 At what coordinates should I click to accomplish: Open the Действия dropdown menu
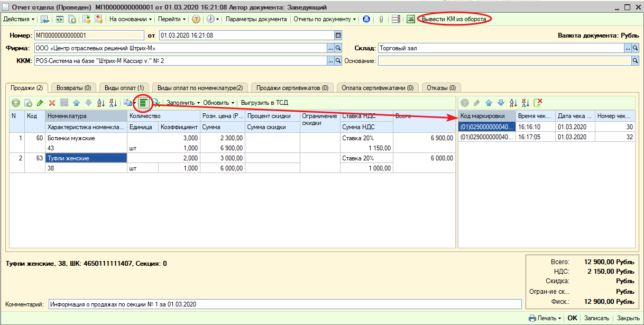click(x=19, y=19)
